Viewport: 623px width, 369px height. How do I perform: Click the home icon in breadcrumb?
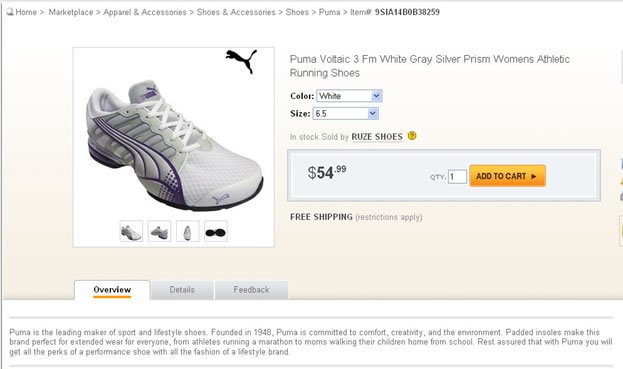10,12
